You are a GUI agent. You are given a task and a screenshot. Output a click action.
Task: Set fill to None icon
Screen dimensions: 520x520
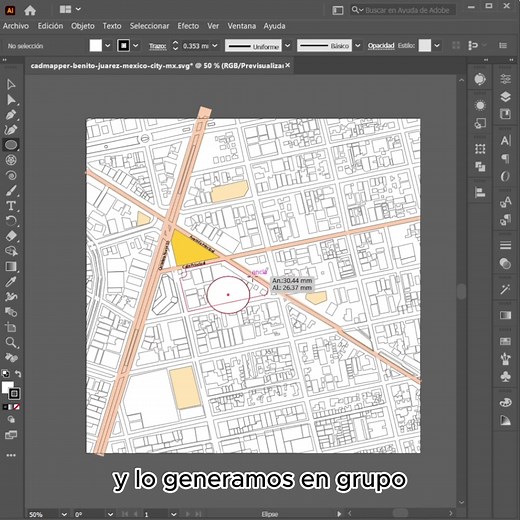point(17,407)
